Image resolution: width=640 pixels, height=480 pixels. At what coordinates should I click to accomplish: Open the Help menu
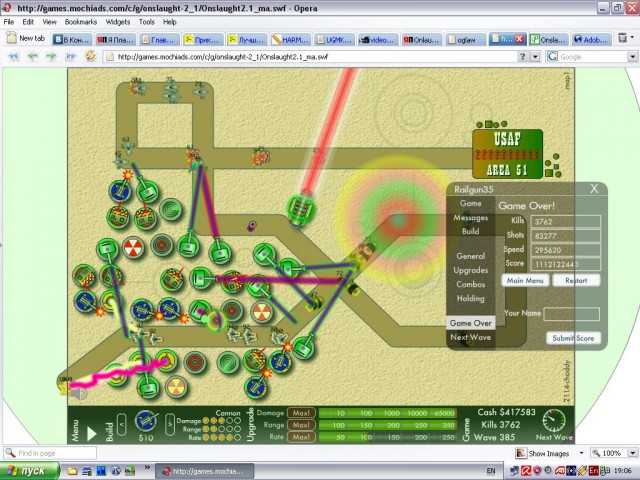(x=169, y=22)
